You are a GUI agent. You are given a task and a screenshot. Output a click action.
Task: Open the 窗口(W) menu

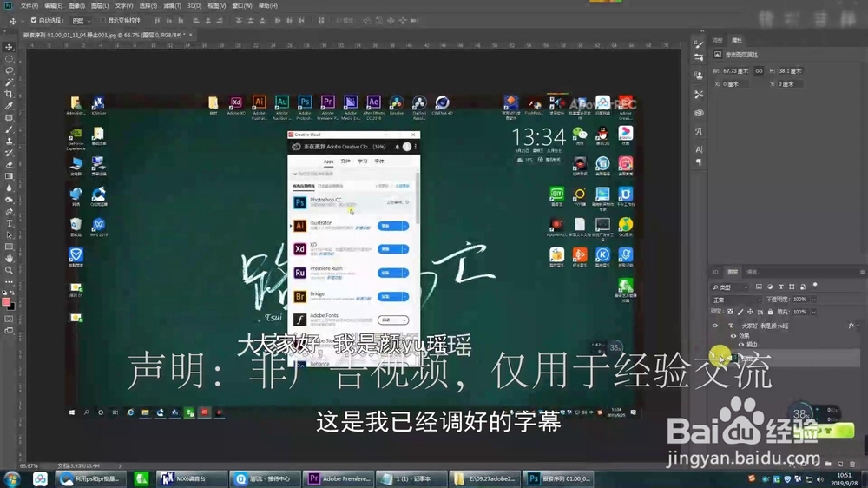(x=242, y=5)
